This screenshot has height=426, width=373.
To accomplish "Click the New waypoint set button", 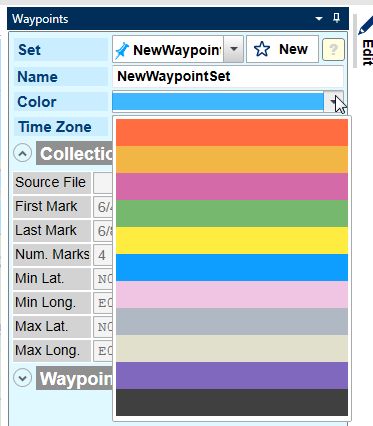I will click(282, 49).
